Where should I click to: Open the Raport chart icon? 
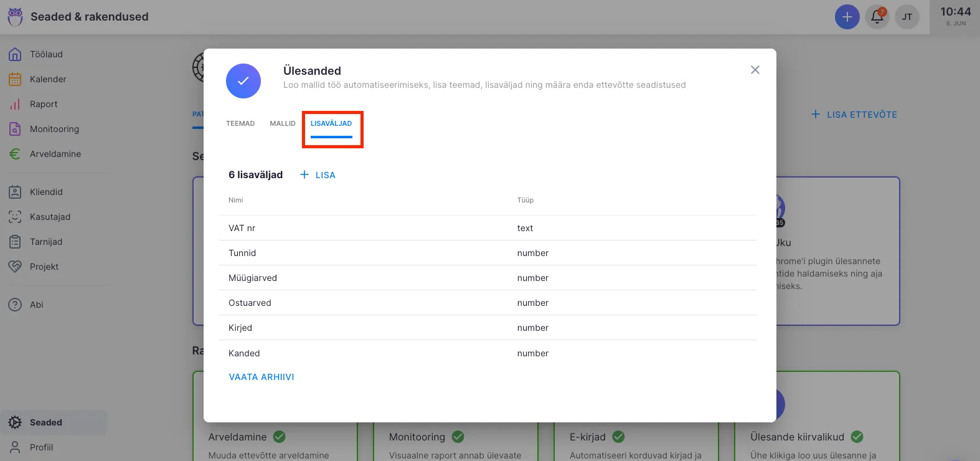tap(15, 104)
